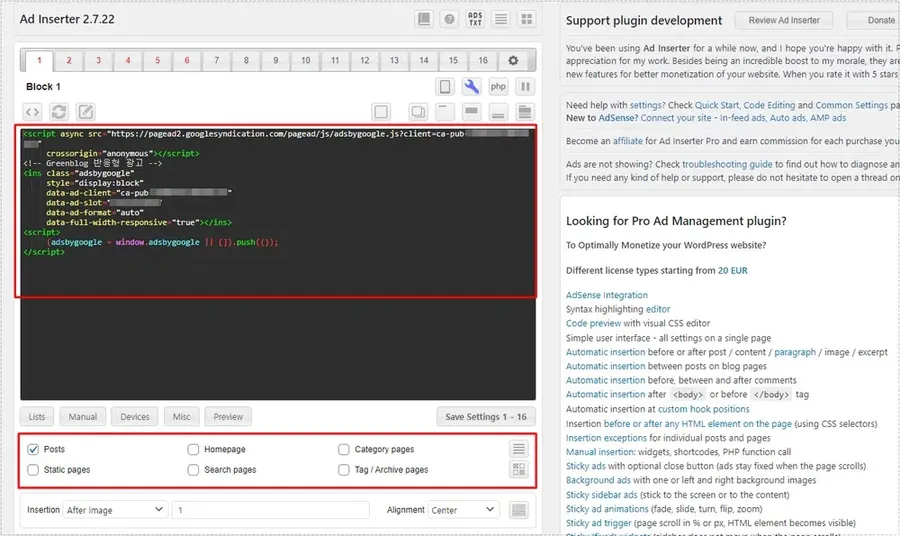Open the troubleshooting guide link
Screen dimensions: 900x536
(x=727, y=164)
